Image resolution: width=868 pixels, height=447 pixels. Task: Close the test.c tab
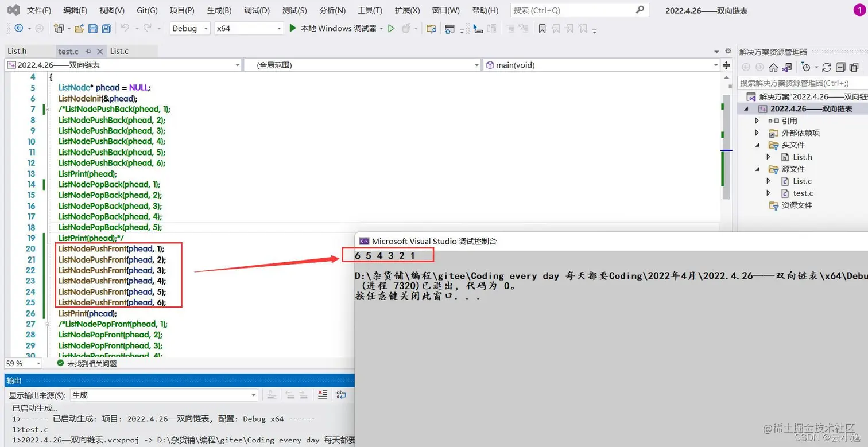[100, 52]
